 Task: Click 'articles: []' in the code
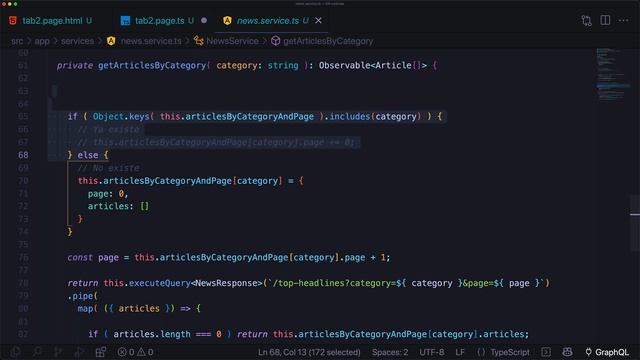(118, 206)
